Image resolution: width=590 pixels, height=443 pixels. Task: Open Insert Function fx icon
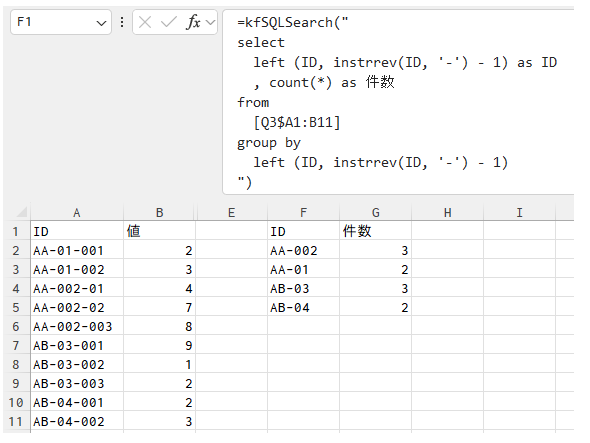point(193,22)
